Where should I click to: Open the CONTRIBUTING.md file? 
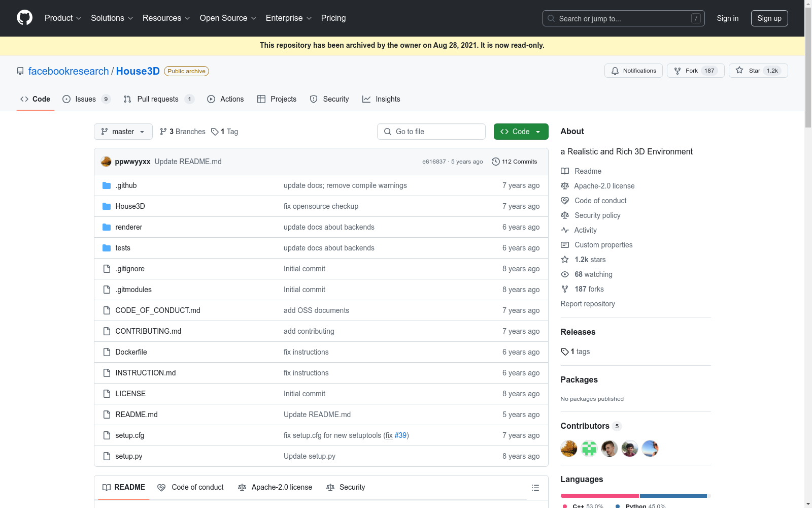[x=148, y=331]
